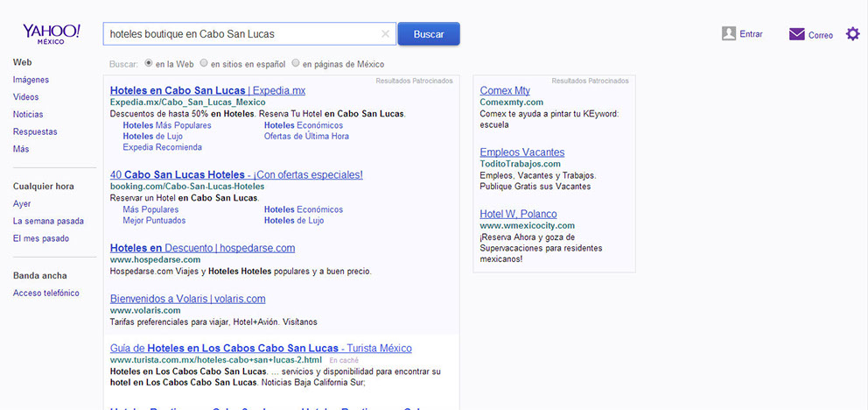Viewport: 868px width, 410px height.
Task: Select 'en páginas de México' radio option
Action: pyautogui.click(x=296, y=63)
